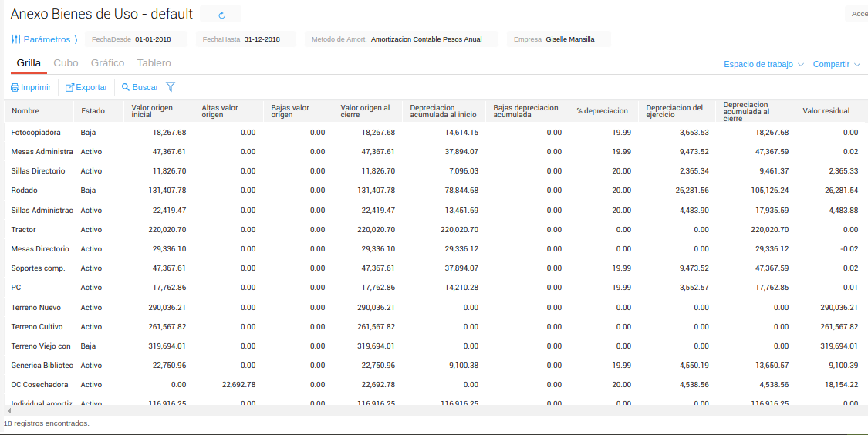Expand parameters using the chevron after Parámetros
The height and width of the screenshot is (435, 868).
coord(76,39)
